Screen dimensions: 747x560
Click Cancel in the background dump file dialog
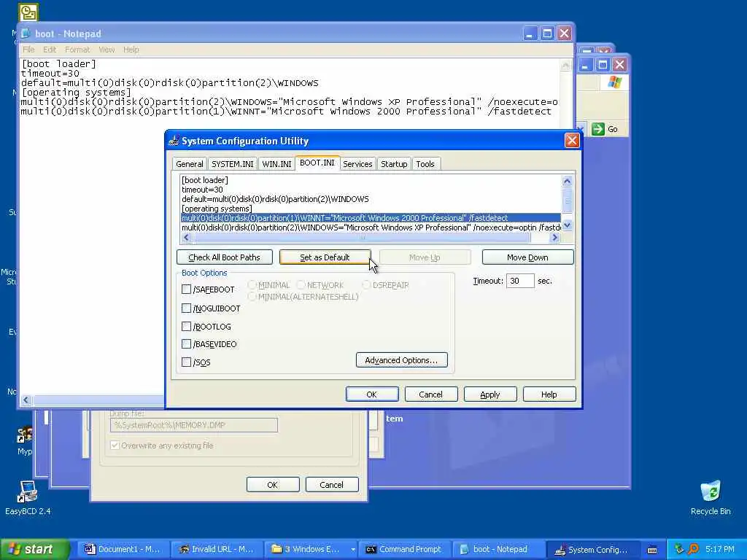point(332,485)
